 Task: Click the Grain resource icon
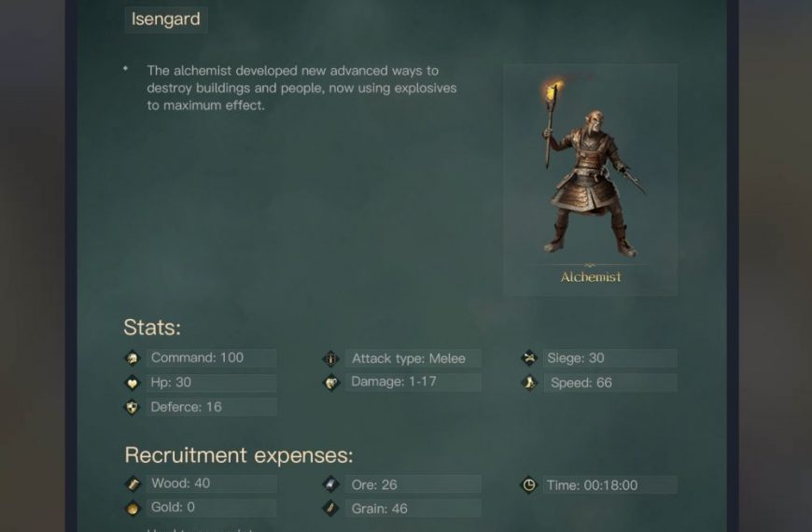[x=331, y=508]
